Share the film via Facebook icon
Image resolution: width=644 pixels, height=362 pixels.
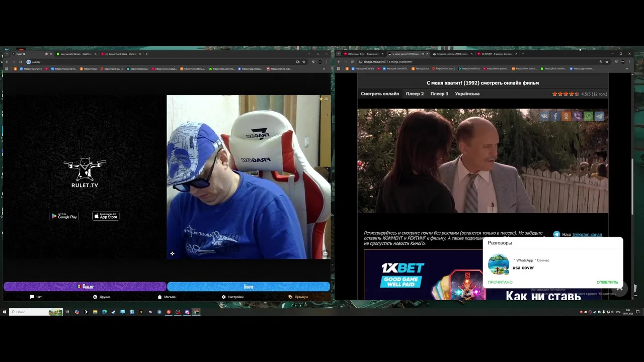[x=555, y=116]
